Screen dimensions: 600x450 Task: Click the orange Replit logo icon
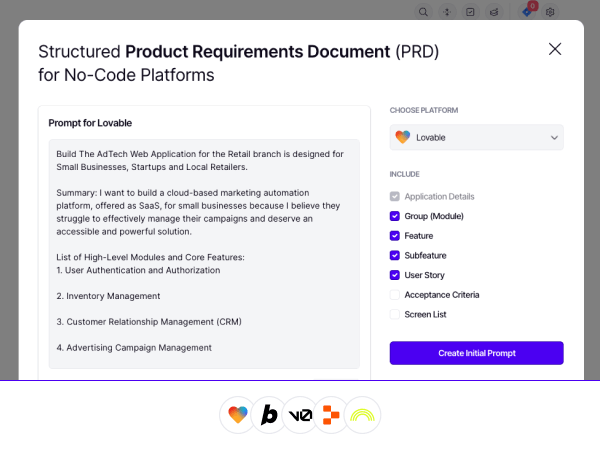coord(331,415)
